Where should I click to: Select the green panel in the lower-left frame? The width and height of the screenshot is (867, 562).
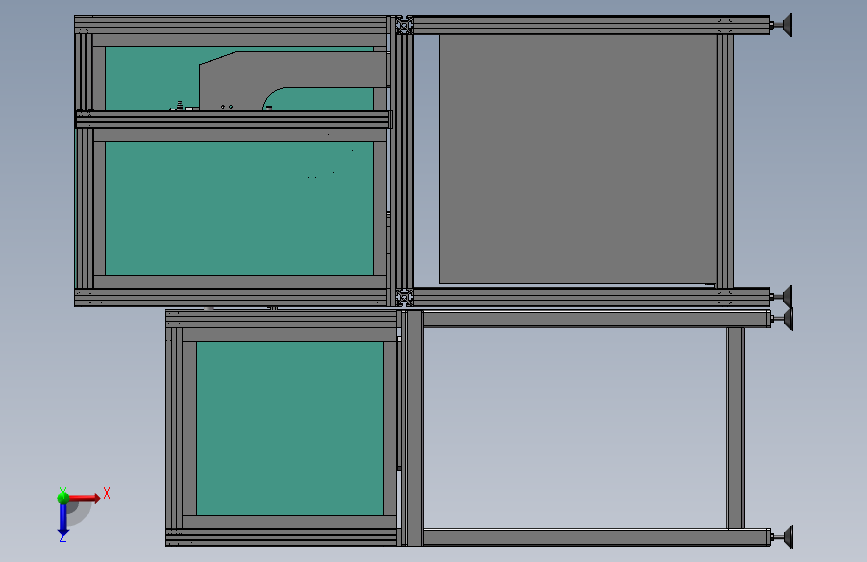(290, 428)
